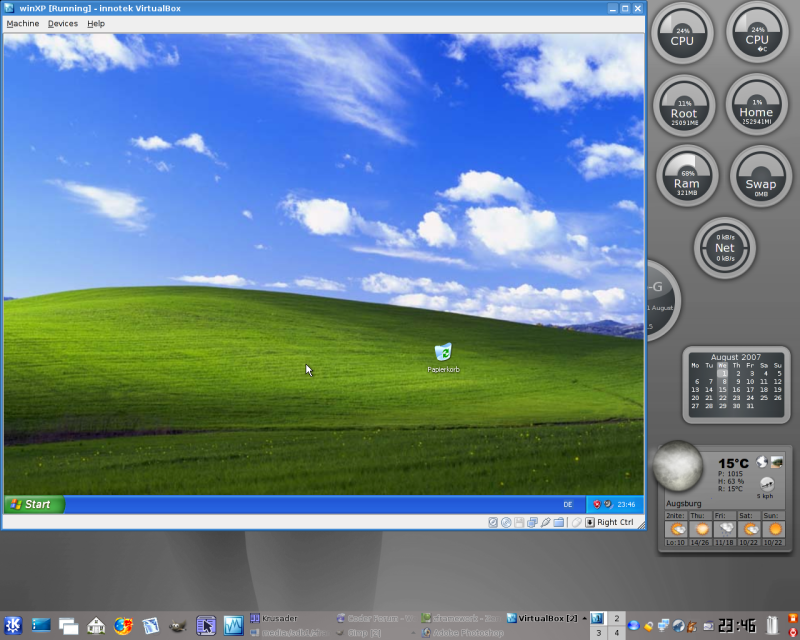
Task: Open the home folder panel icon
Action: tap(96, 626)
